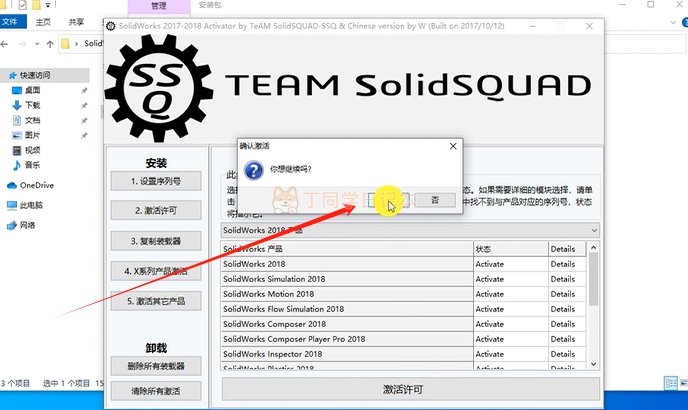Click the pin icon next to 桌面
This screenshot has height=410, width=688.
click(x=84, y=90)
